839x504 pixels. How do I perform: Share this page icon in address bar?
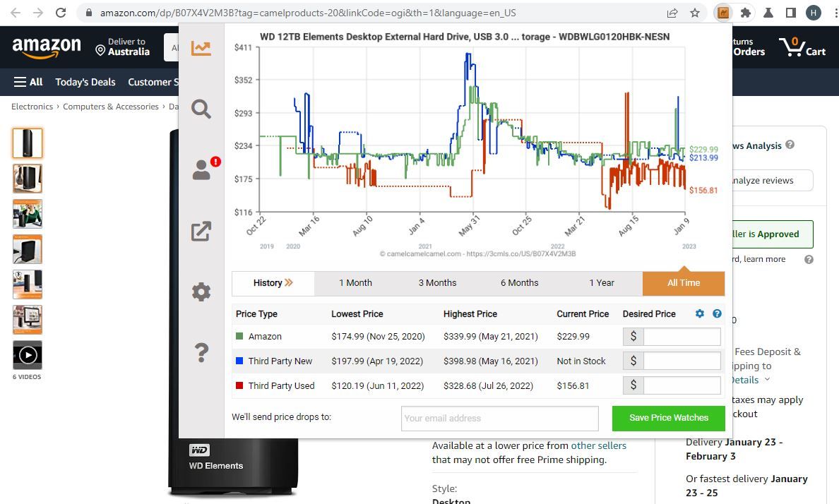pos(672,13)
